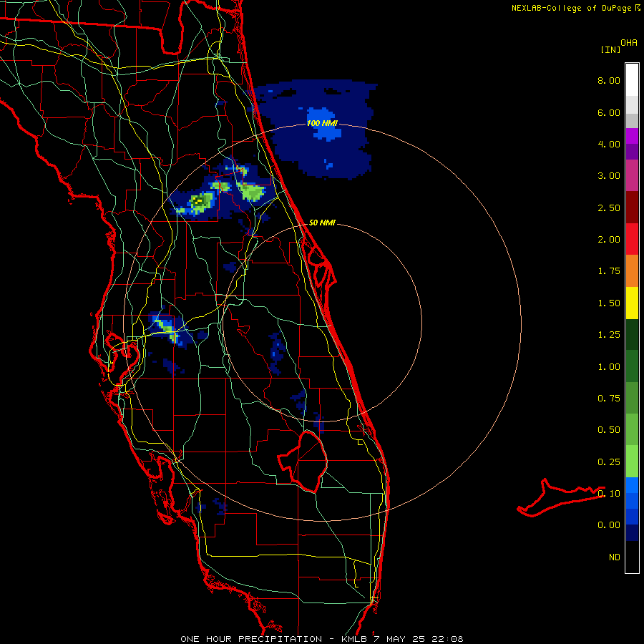Select the orange swatch in the color scale
644x644 pixels.
click(x=632, y=271)
